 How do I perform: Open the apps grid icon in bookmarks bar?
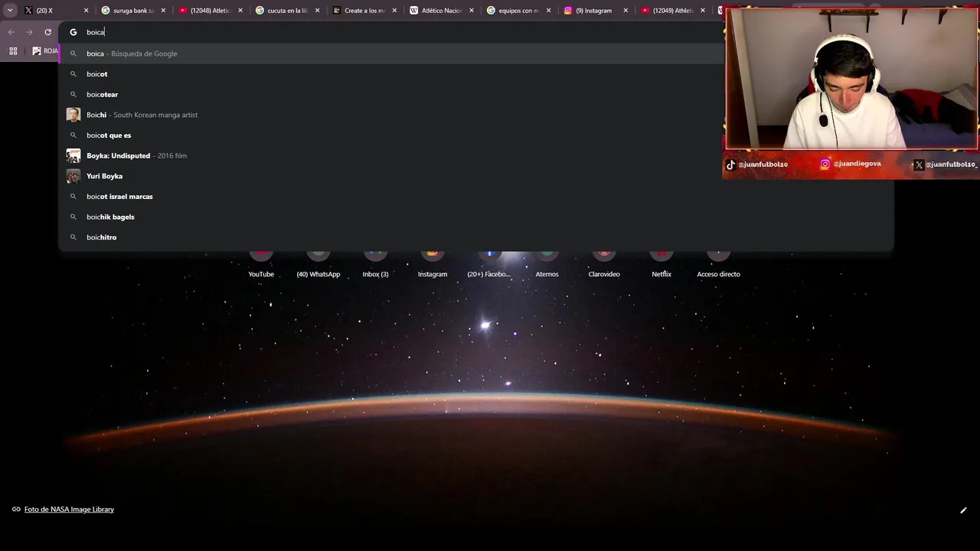click(x=13, y=51)
